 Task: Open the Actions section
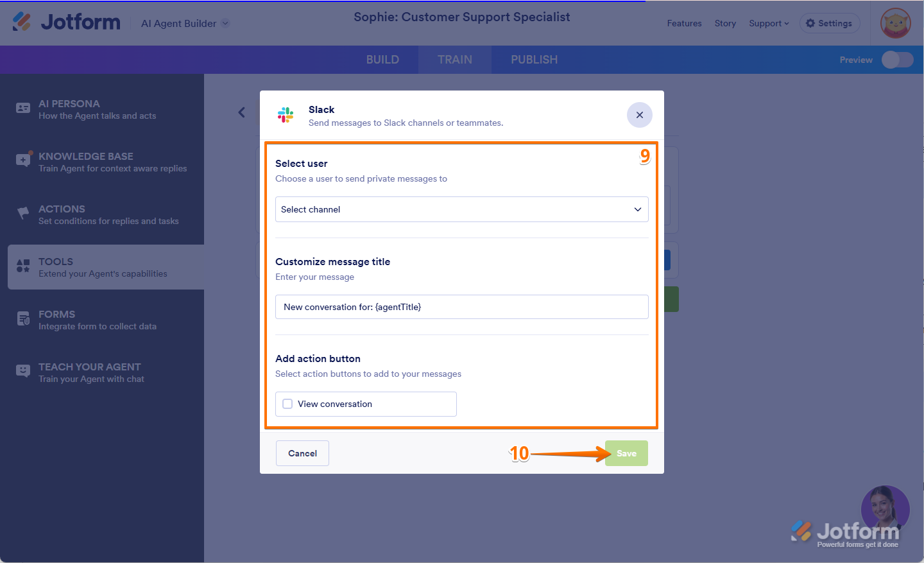[106, 214]
